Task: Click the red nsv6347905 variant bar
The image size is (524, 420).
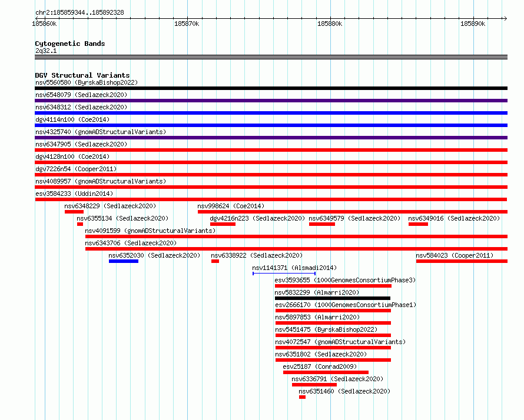Action: coord(271,150)
